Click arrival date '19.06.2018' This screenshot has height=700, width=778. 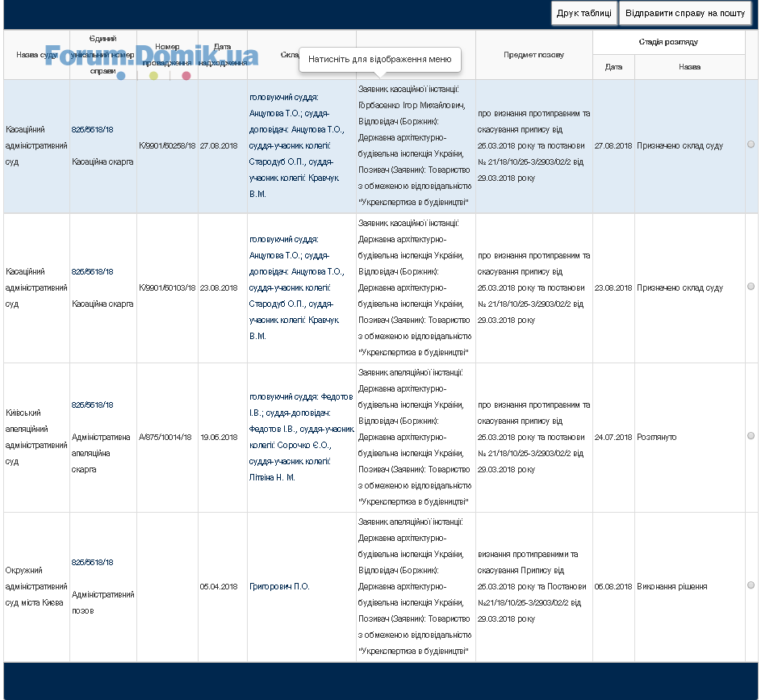coord(219,438)
